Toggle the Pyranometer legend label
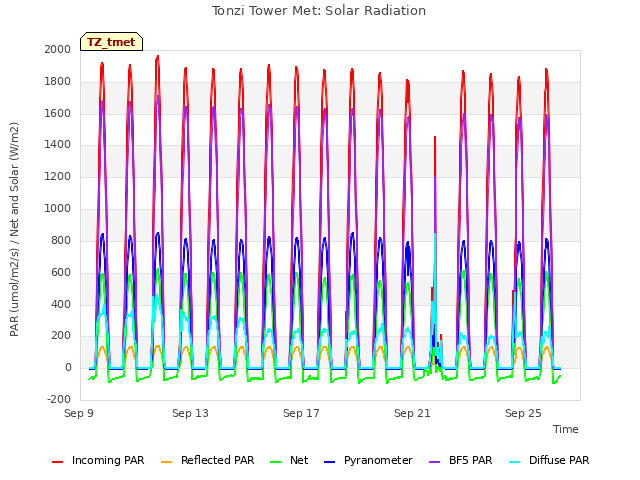The height and width of the screenshot is (480, 640). (378, 460)
